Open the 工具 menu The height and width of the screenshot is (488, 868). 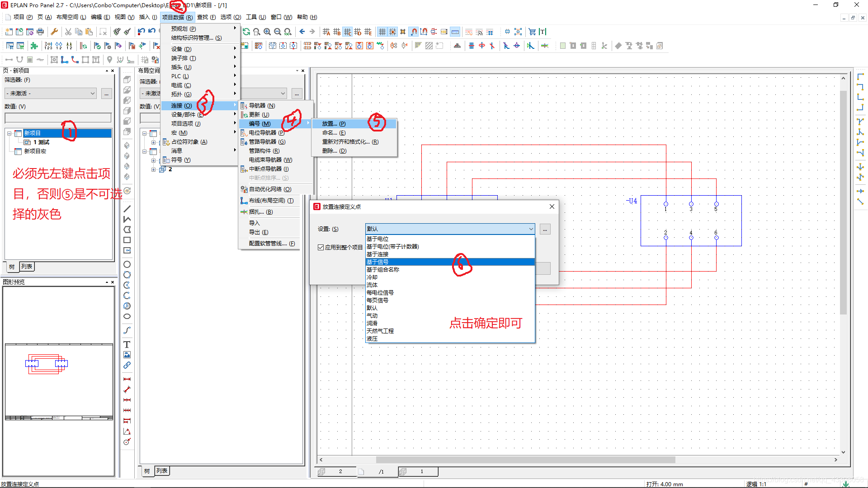[255, 17]
